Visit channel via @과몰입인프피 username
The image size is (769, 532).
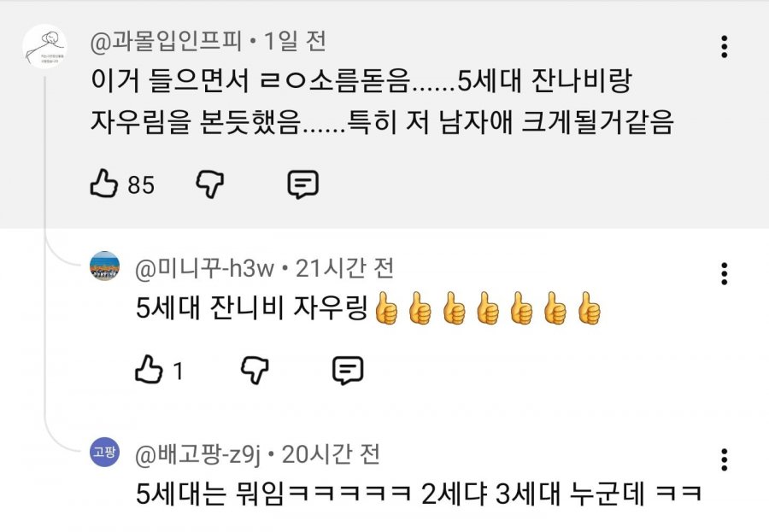(167, 41)
